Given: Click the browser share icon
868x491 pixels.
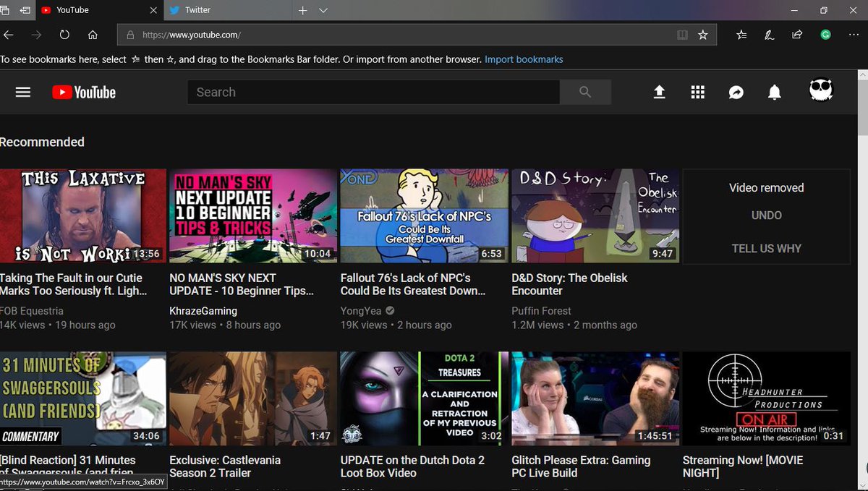Looking at the screenshot, I should coord(797,34).
